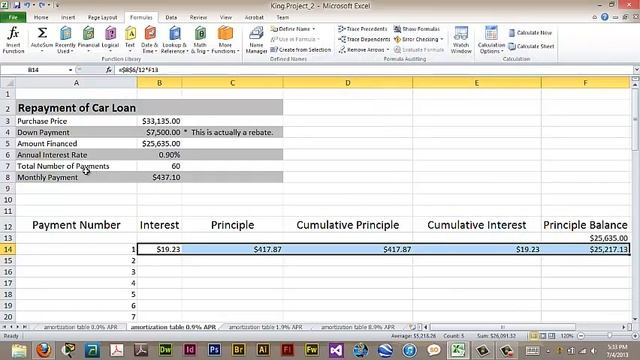Adjust the zoom slider in status bar
640x360 pixels.
coord(609,336)
